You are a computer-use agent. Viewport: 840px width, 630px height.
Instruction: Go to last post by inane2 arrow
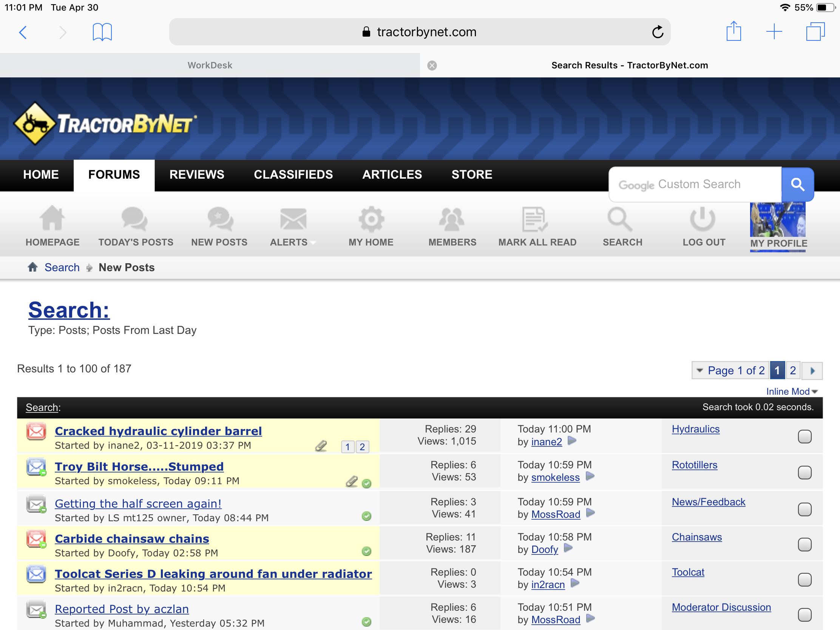(x=572, y=440)
